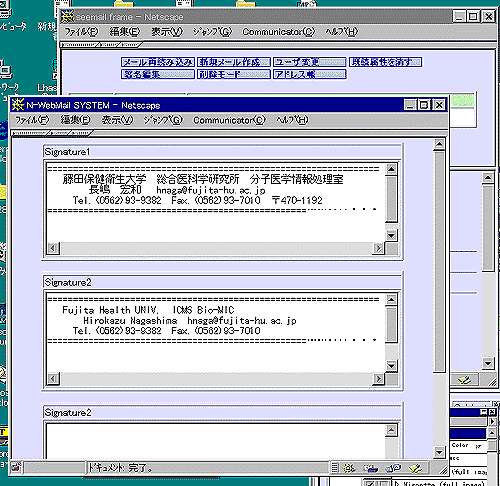This screenshot has height=486, width=500.
Task: Click seemail frame vertical scrollbar up arrow
Action: click(488, 178)
